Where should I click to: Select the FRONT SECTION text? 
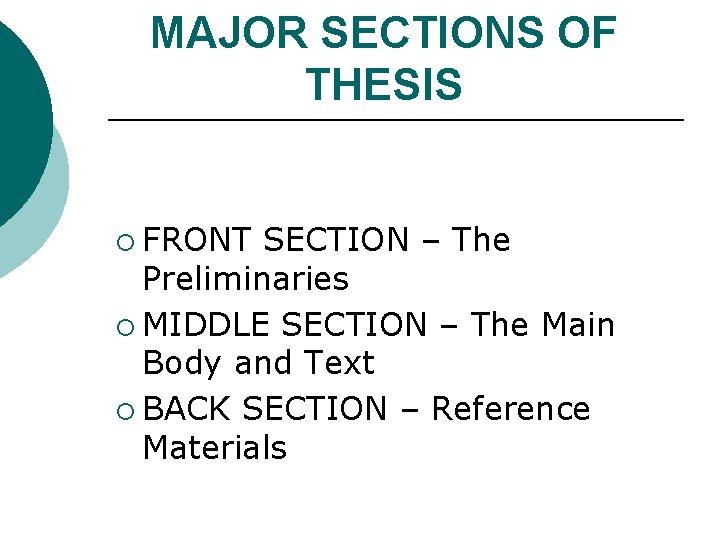coord(276,239)
